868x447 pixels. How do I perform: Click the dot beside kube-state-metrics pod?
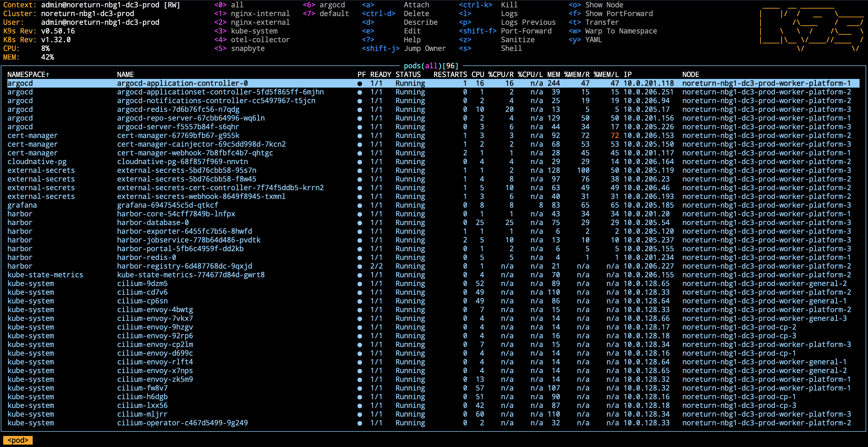click(x=360, y=275)
